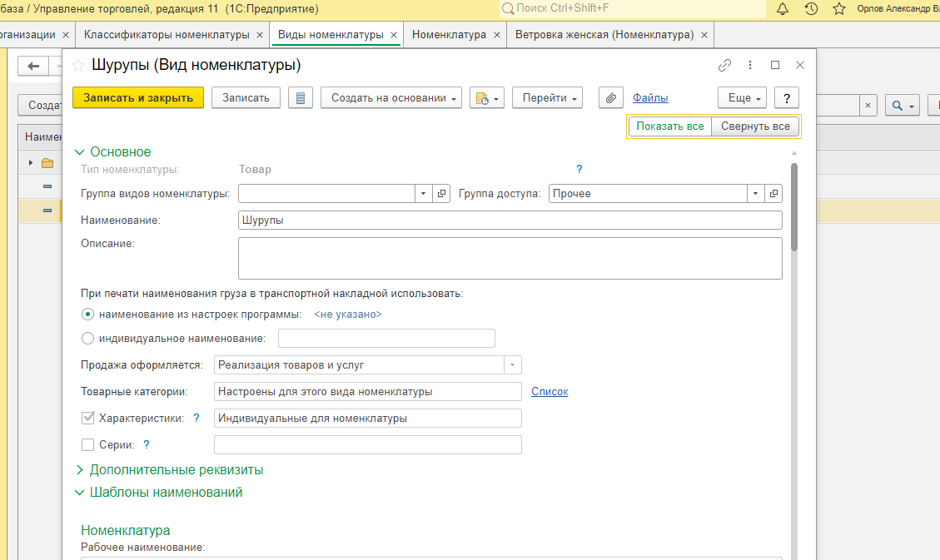This screenshot has width=940, height=560.
Task: Click in global search field
Action: coord(633,8)
